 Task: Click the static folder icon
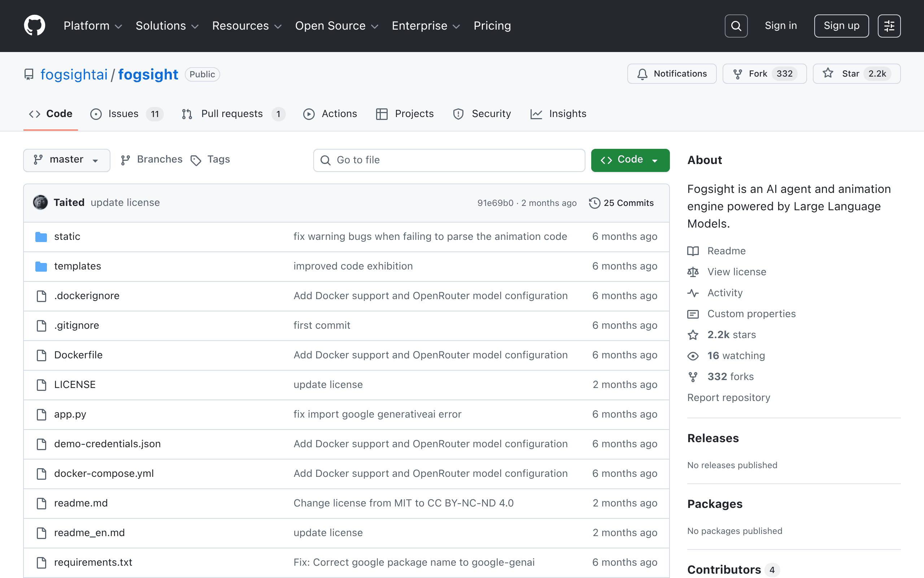41,237
